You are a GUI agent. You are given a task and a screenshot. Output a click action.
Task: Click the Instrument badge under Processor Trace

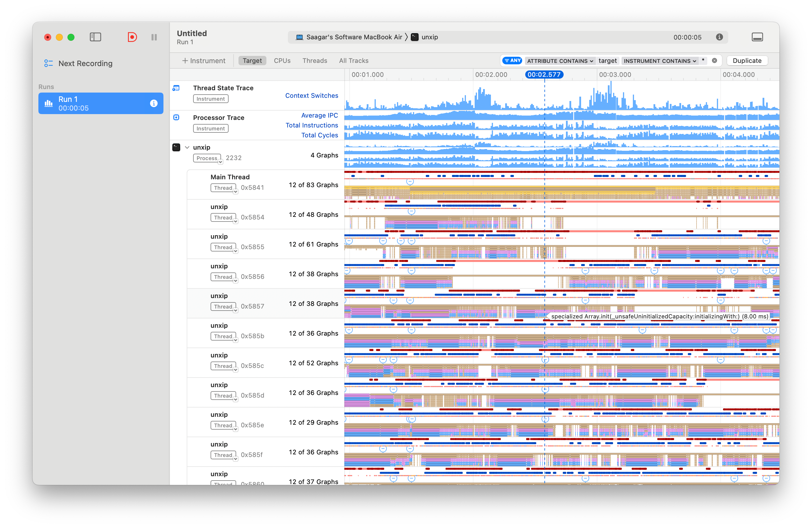pos(211,128)
